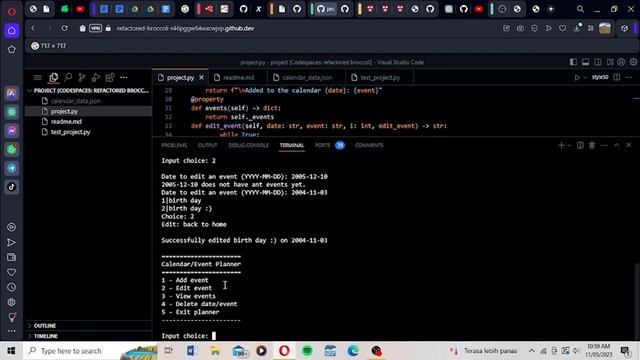Open Spotify from the taskbar
The height and width of the screenshot is (360, 640).
(307, 351)
